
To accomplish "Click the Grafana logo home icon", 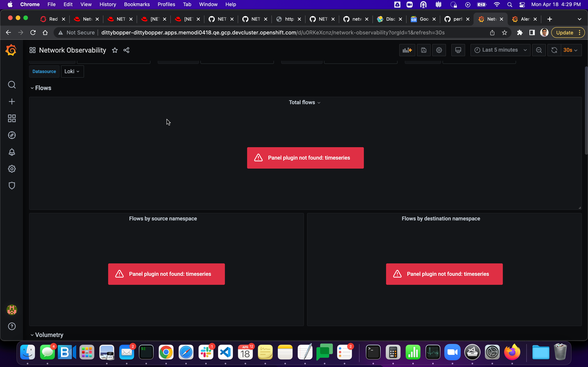I will (x=11, y=50).
